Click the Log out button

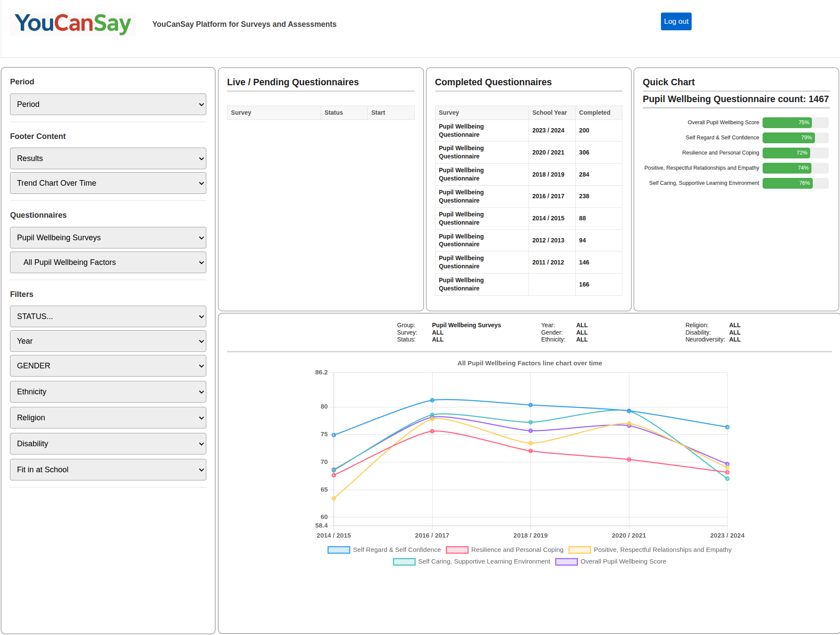coord(676,22)
